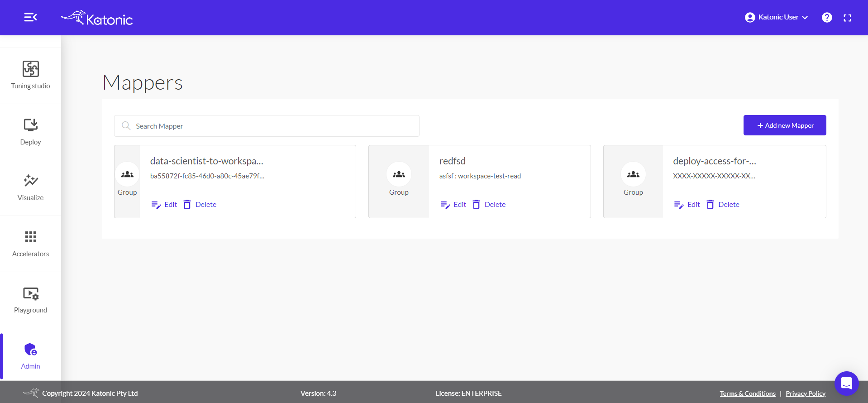
Task: Click the Version: 4.3 footer text
Action: 319,393
